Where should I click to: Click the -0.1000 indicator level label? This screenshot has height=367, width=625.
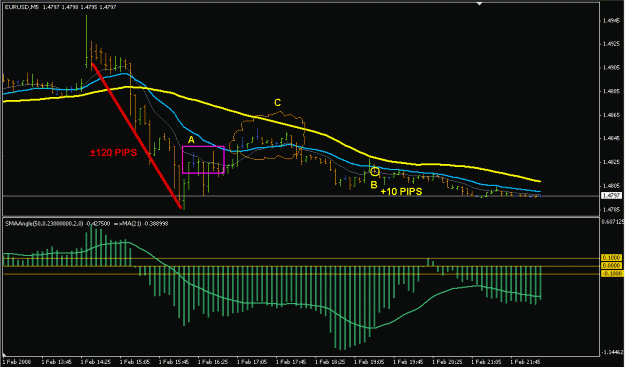(x=611, y=274)
